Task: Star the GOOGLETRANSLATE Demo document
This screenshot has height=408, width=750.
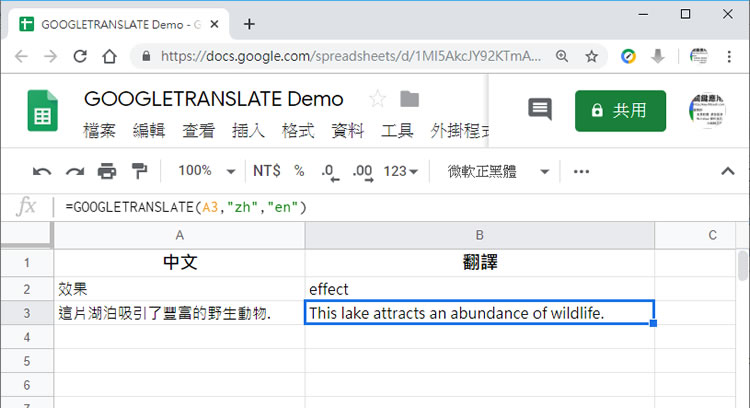Action: click(377, 99)
